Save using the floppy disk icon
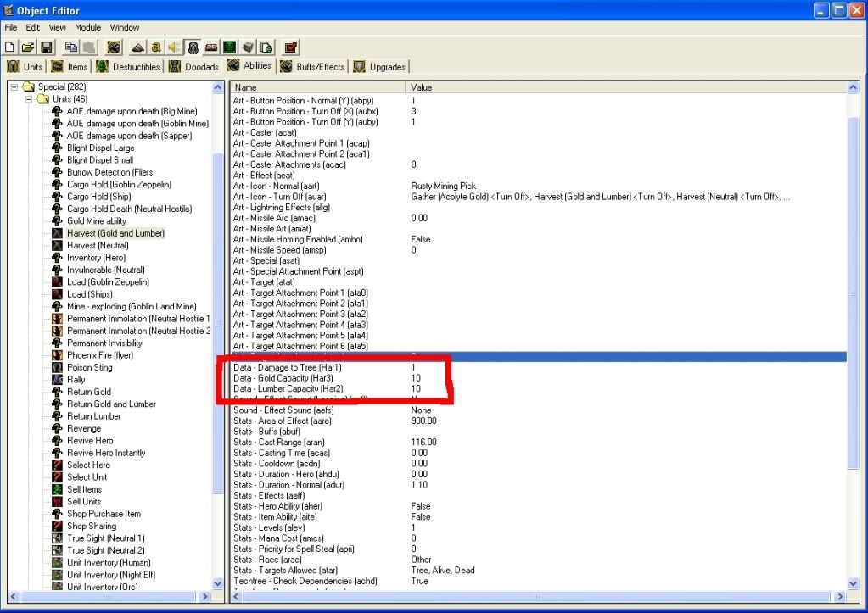Screen dimensions: 868x613 click(47, 47)
